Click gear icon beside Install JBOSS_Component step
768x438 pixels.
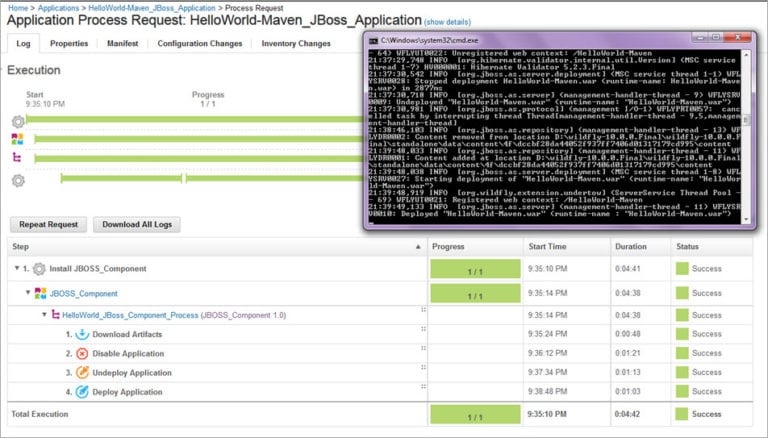[x=39, y=269]
